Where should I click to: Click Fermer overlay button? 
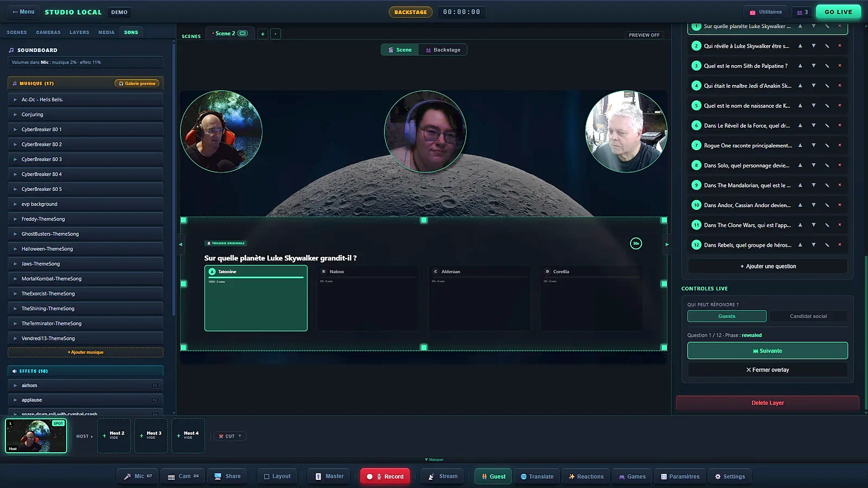(768, 370)
